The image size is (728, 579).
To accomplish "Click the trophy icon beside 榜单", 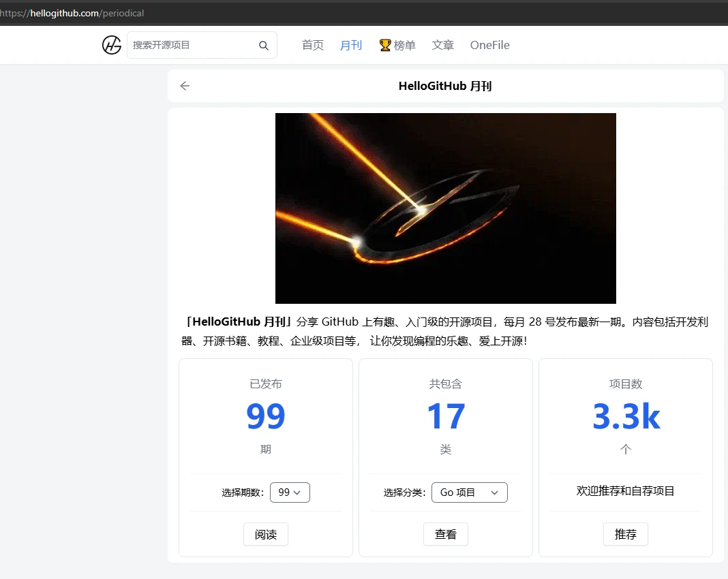I will pyautogui.click(x=385, y=45).
